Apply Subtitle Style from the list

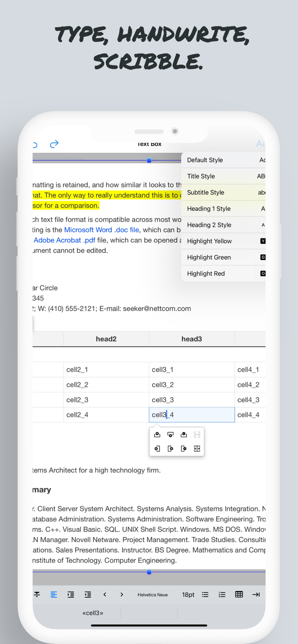click(x=224, y=192)
